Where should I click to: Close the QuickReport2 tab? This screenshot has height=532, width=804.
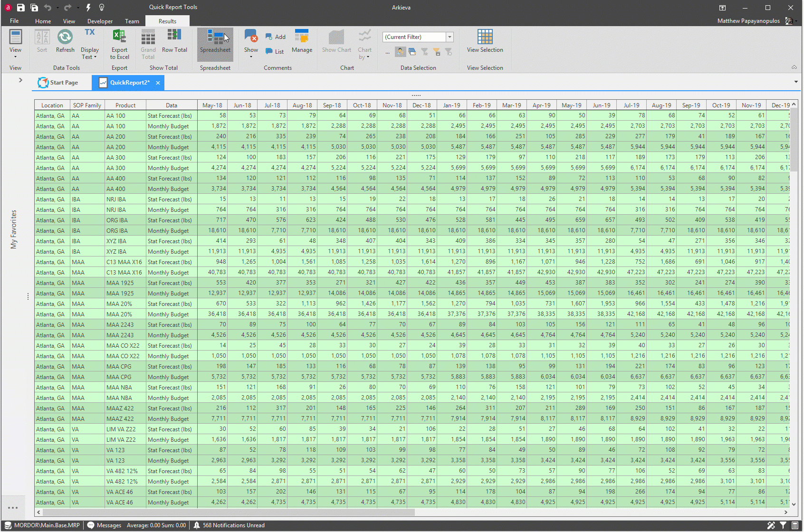pos(158,83)
